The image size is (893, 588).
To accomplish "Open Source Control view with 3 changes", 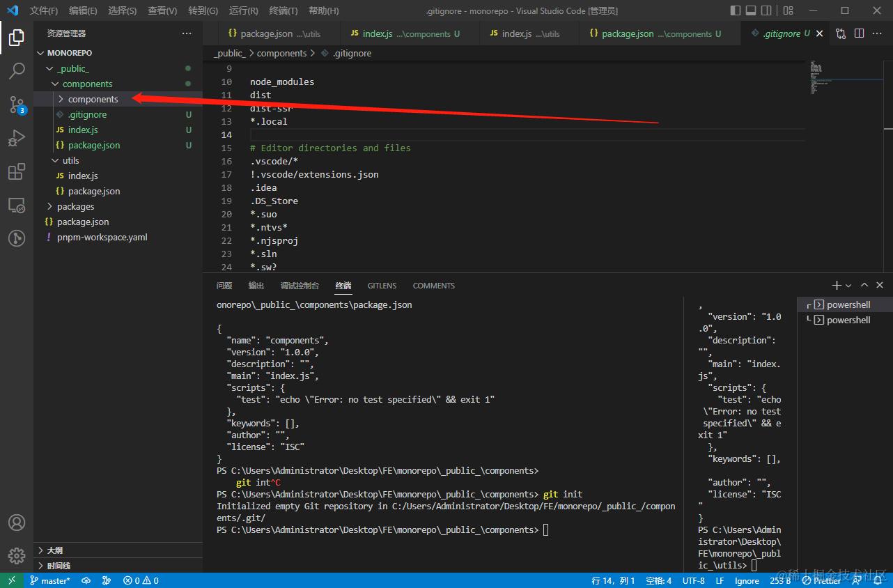I will tap(17, 105).
